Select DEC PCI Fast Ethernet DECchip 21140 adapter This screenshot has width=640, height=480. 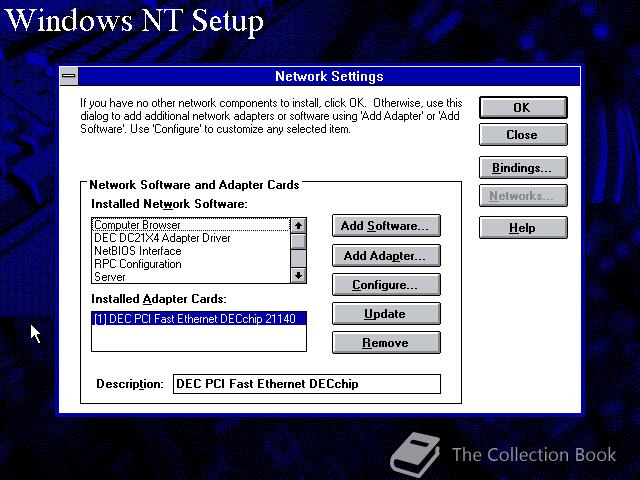point(199,319)
